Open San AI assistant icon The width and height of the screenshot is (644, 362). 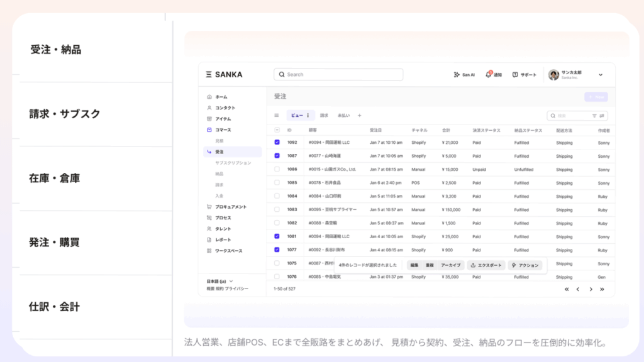click(457, 75)
